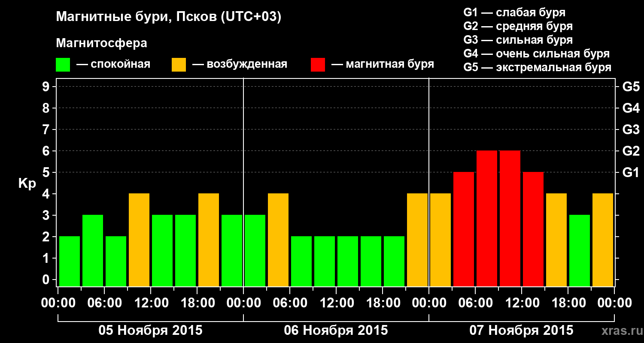
Task: Click the 'Магнитосфера' heading
Action: click(102, 43)
